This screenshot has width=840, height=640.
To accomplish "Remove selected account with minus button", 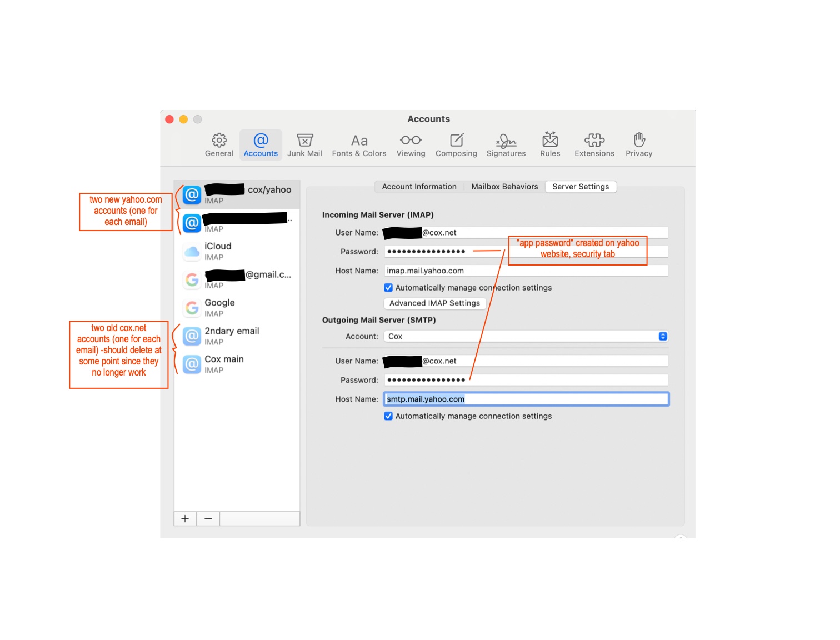I will point(208,518).
